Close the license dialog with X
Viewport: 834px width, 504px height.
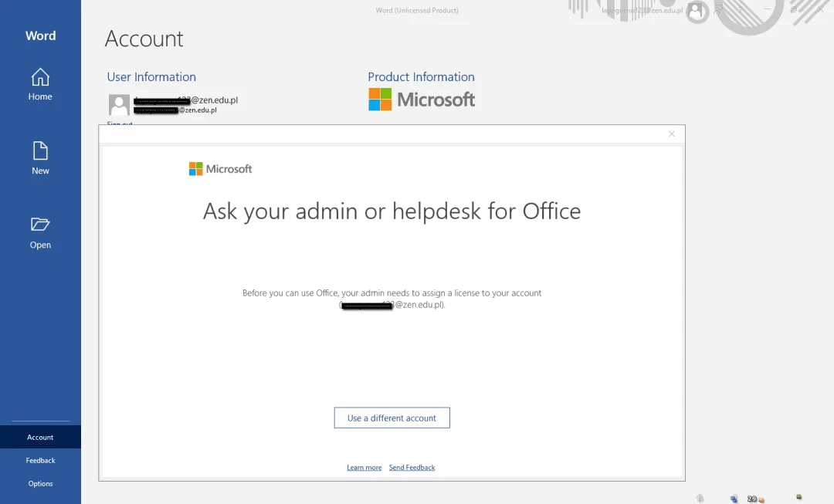point(672,134)
